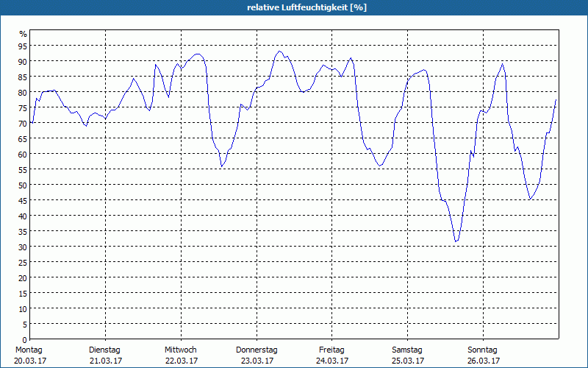Select the 'Mittwoch' day label
Image resolution: width=588 pixels, height=368 pixels.
[x=180, y=350]
